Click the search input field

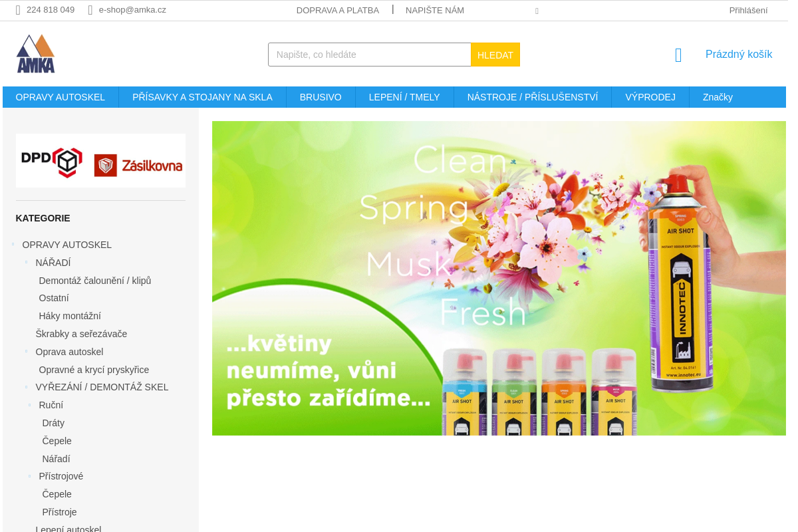click(x=369, y=54)
